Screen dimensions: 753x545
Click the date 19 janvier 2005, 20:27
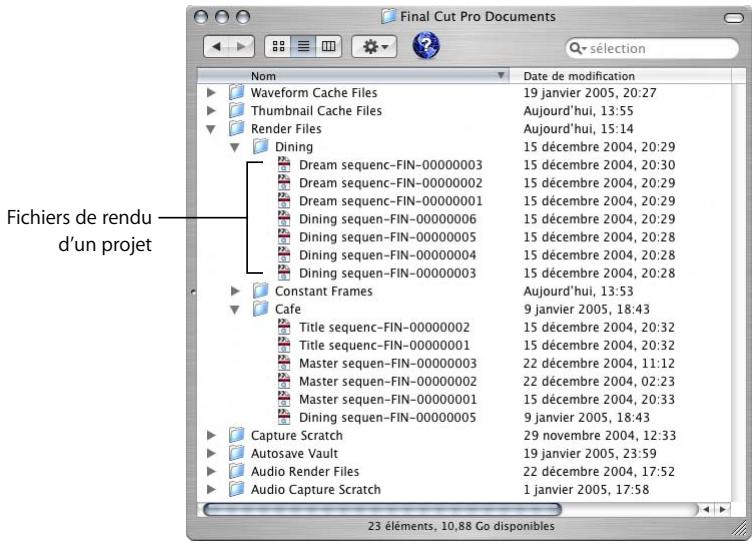point(590,93)
